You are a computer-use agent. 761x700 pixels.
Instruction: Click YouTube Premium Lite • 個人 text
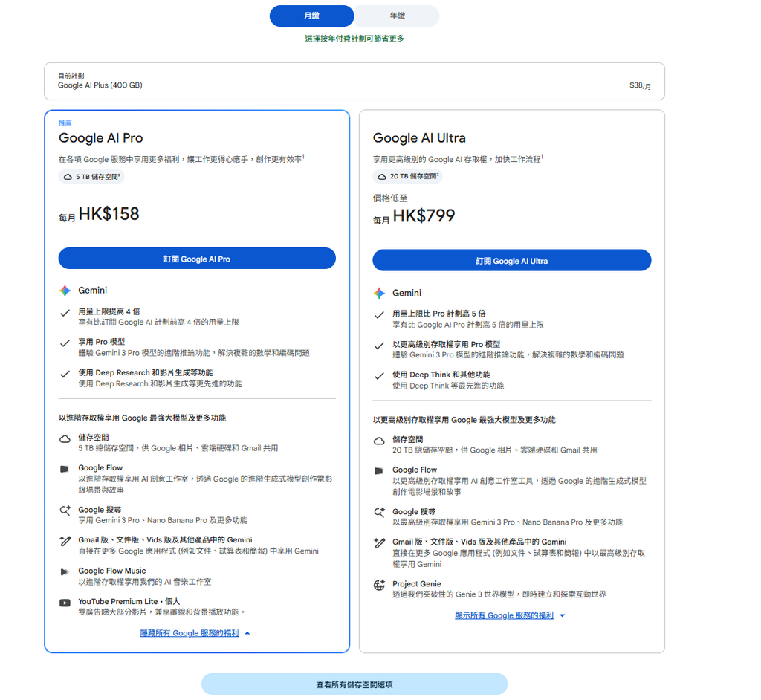(x=129, y=601)
